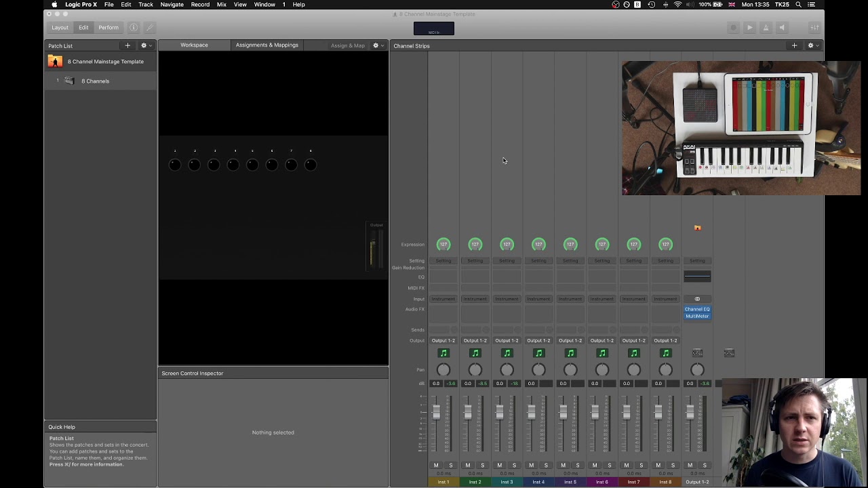This screenshot has width=868, height=488.
Task: Click the Assign & Map button
Action: [348, 45]
